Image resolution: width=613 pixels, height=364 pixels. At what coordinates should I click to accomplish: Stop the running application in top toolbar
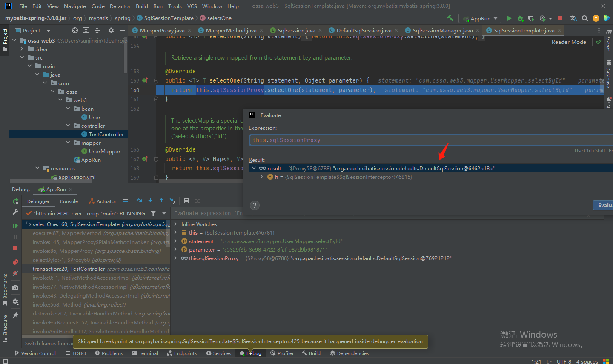click(560, 18)
